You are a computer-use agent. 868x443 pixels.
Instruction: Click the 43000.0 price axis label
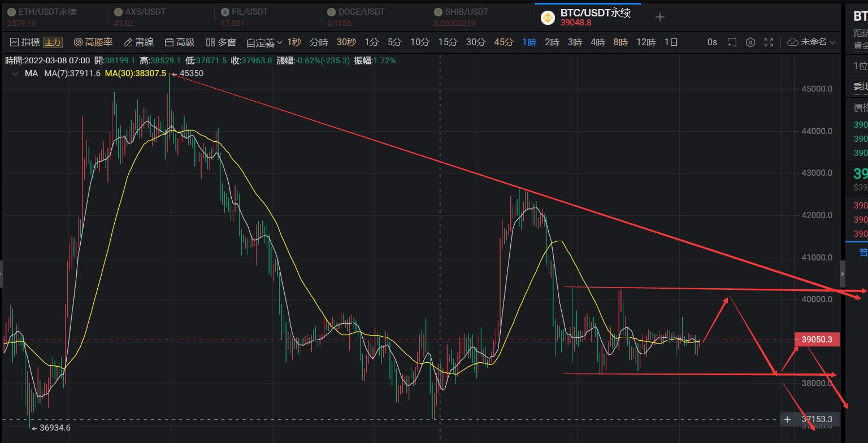817,173
